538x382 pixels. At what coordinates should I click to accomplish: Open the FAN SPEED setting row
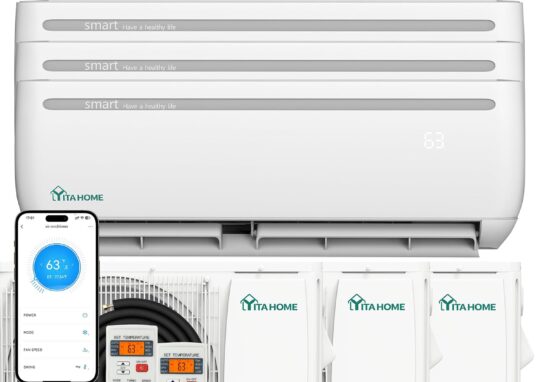point(56,350)
